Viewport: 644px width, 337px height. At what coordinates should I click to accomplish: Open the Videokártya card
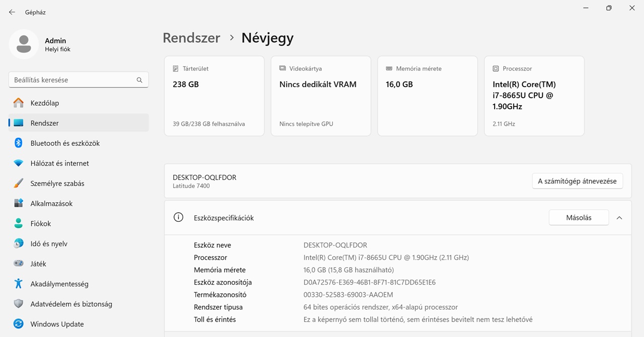(x=321, y=96)
